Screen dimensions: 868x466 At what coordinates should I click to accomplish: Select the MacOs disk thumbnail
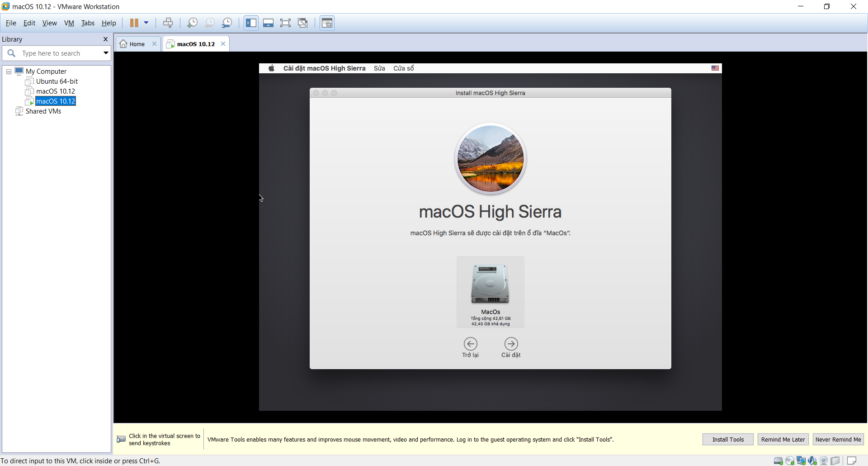[x=491, y=292]
